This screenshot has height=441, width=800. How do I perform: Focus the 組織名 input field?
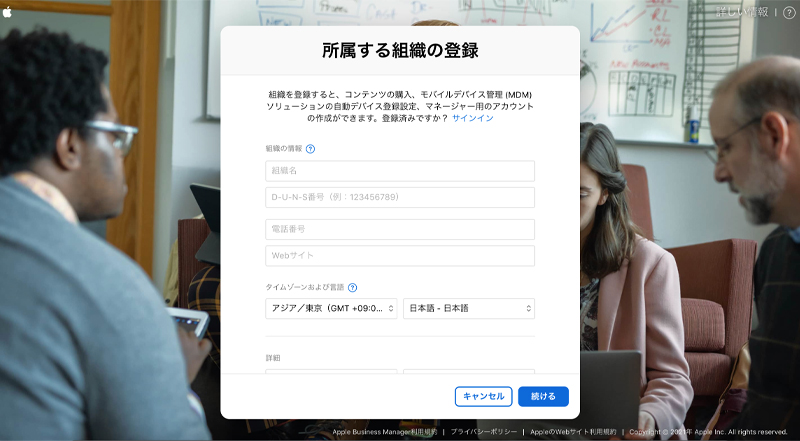click(x=400, y=171)
